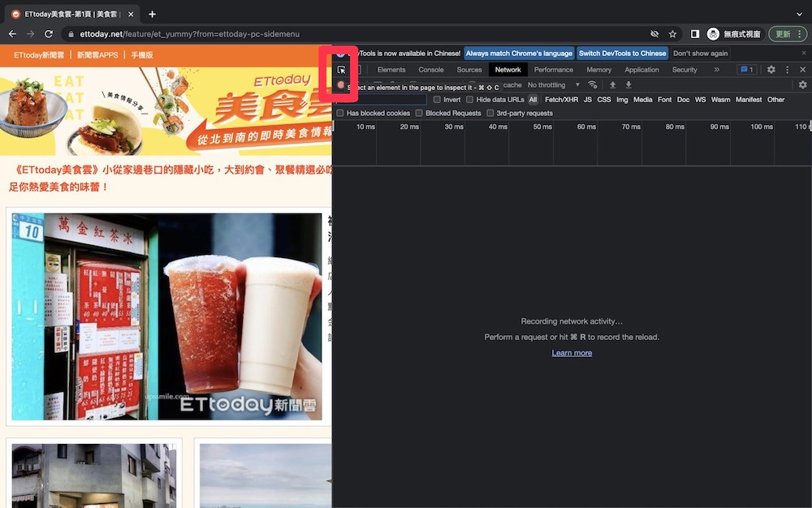This screenshot has width=812, height=508.
Task: Go forward in browser history
Action: click(x=31, y=34)
